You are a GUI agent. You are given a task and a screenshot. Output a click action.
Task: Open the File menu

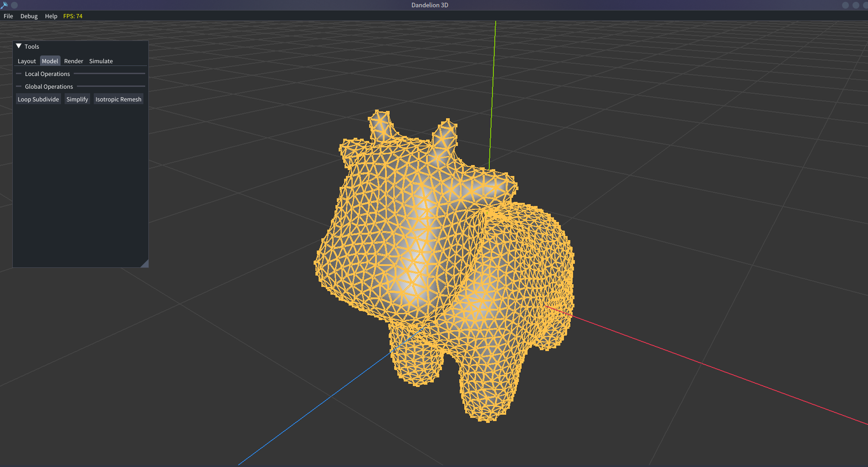(x=8, y=16)
